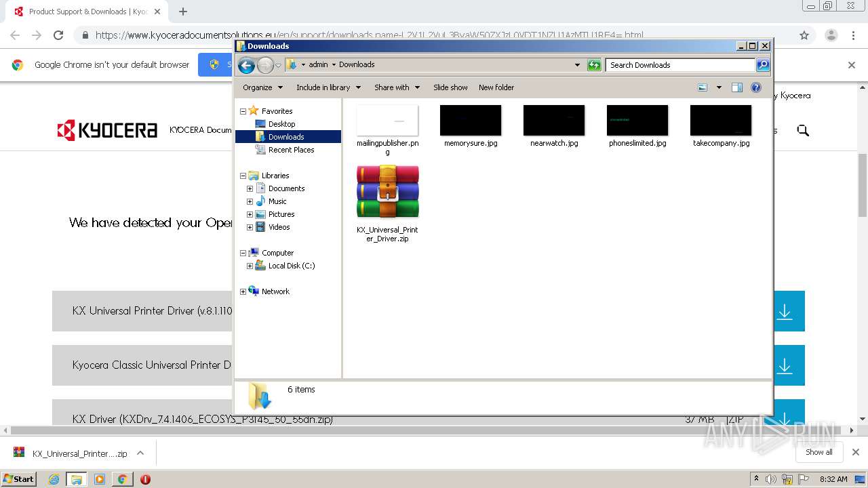The height and width of the screenshot is (488, 868).
Task: Select the Pictures library
Action: [281, 214]
